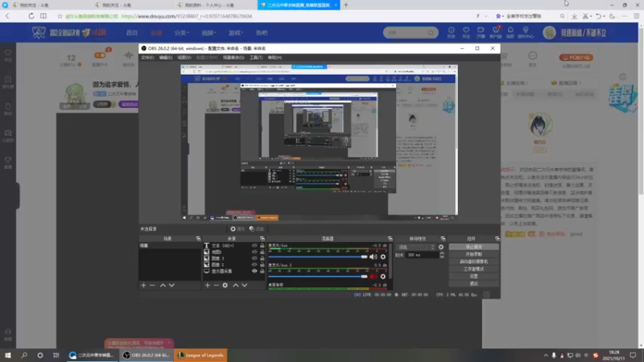Add a new source with the plus icon in Sources panel
The image size is (644, 362).
(208, 286)
